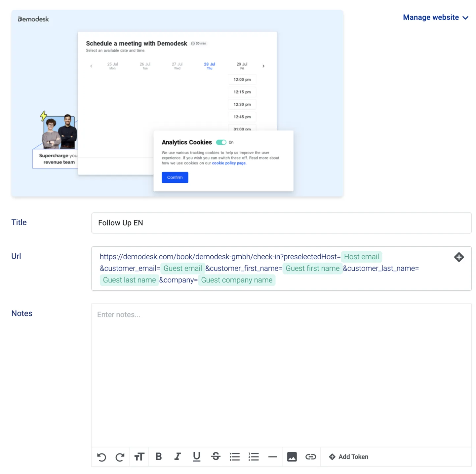Select the 26 Jul Tue date
Viewport: 476px width, 474px height.
(x=145, y=66)
